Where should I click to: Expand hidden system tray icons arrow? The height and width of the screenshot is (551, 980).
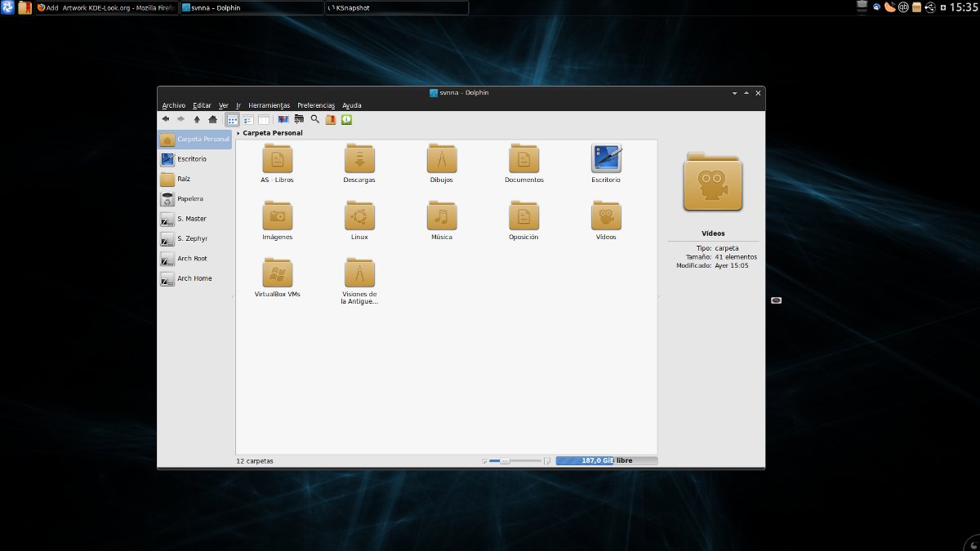pos(943,7)
